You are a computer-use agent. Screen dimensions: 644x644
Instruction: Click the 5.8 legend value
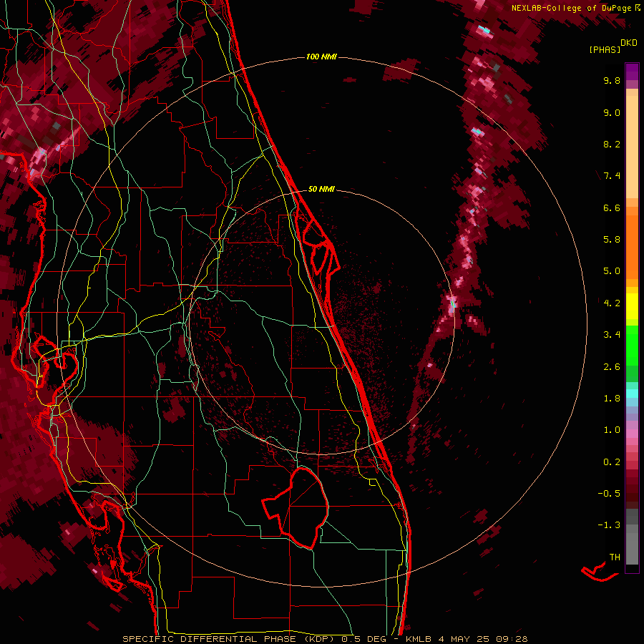[x=612, y=240]
